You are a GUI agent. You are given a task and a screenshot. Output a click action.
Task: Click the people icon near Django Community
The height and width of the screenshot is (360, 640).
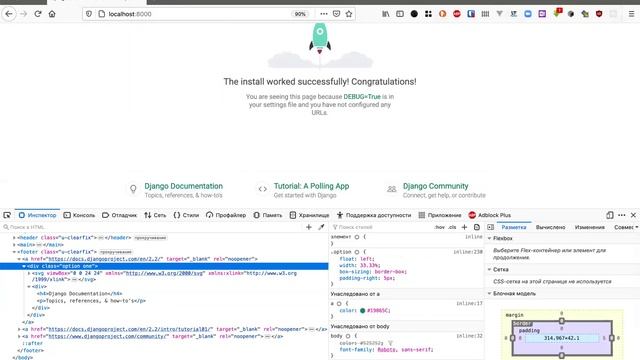[x=392, y=189]
